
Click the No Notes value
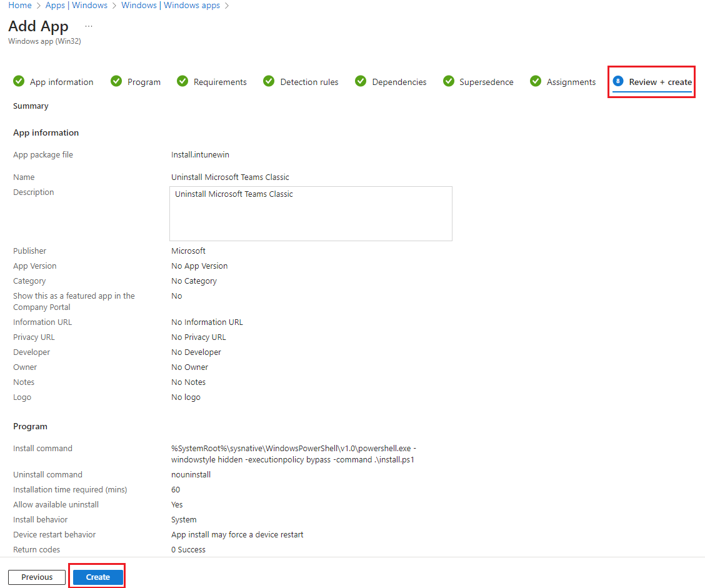click(x=188, y=382)
